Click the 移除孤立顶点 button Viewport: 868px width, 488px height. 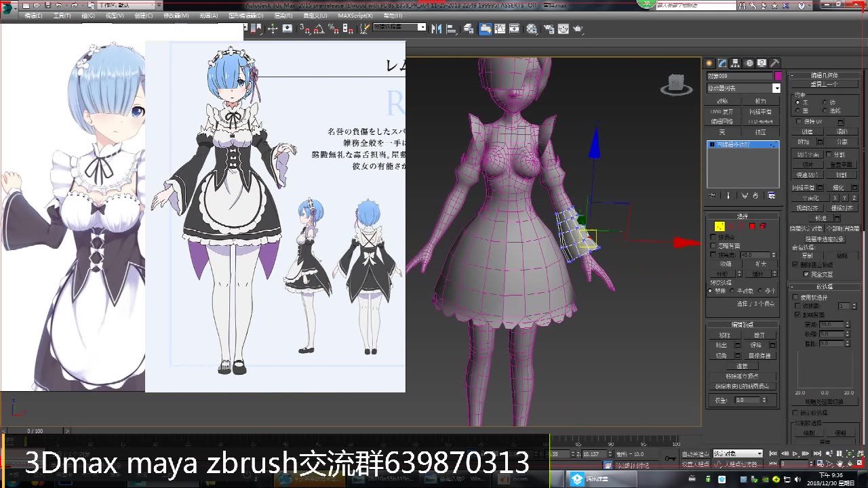pos(742,375)
